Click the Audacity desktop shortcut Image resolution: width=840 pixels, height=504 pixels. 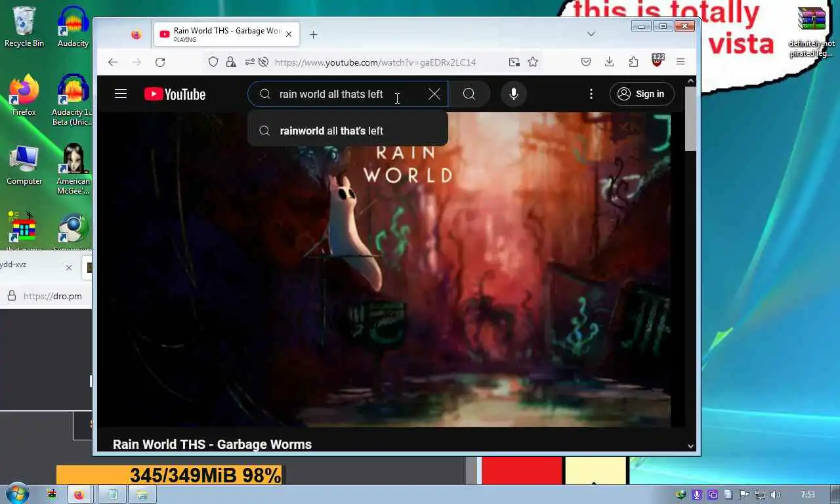pyautogui.click(x=73, y=26)
